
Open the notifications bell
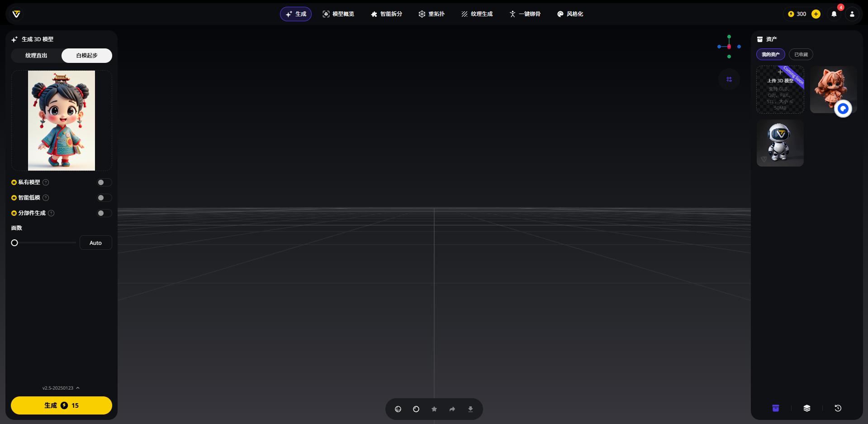tap(834, 14)
